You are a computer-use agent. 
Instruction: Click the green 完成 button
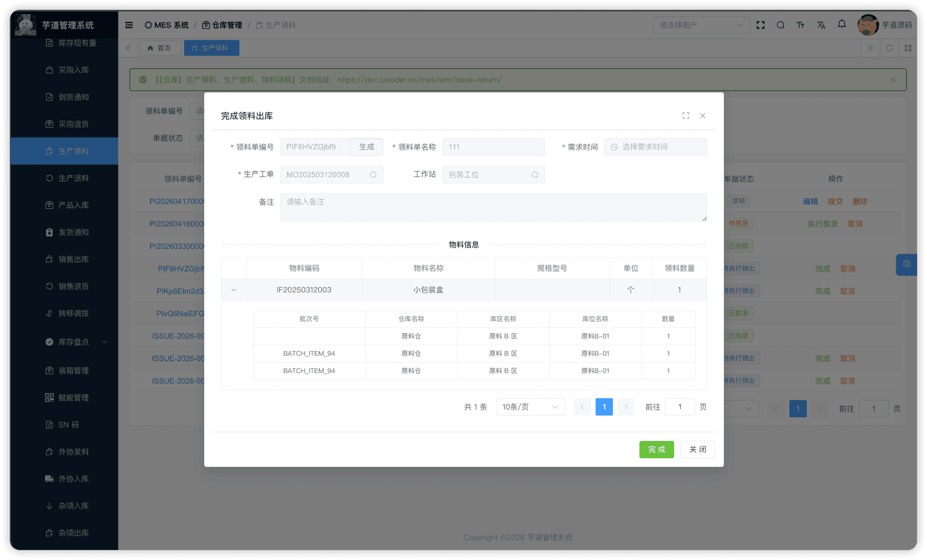[656, 450]
